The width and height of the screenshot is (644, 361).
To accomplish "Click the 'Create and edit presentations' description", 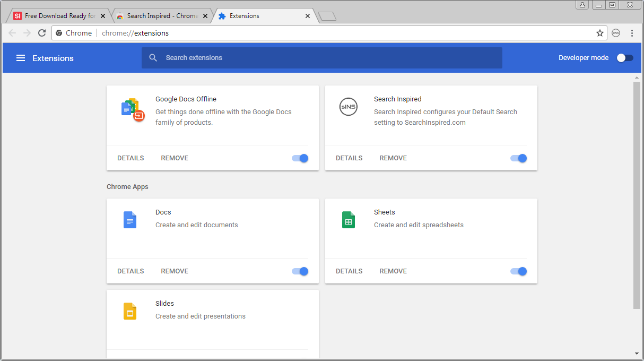I will [x=201, y=316].
